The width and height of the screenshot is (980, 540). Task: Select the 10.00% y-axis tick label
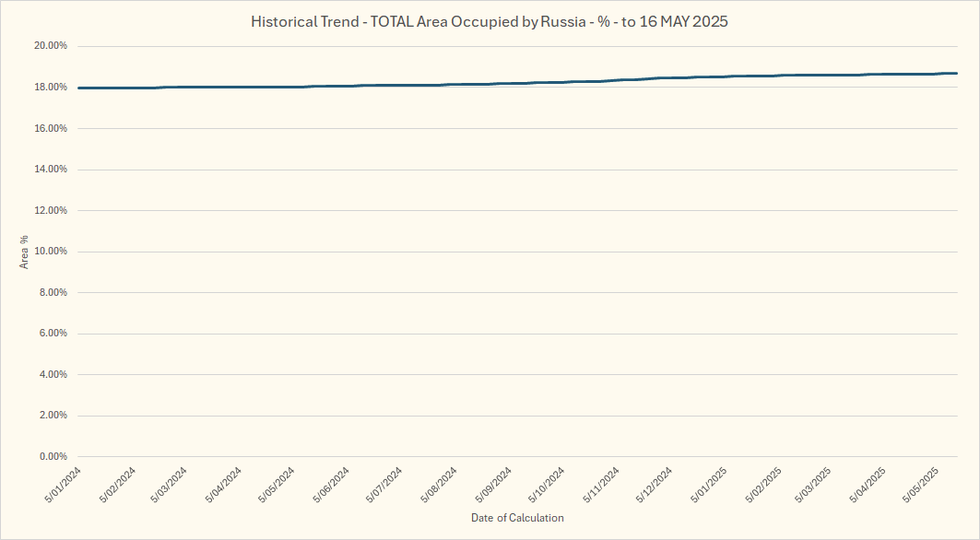point(48,252)
